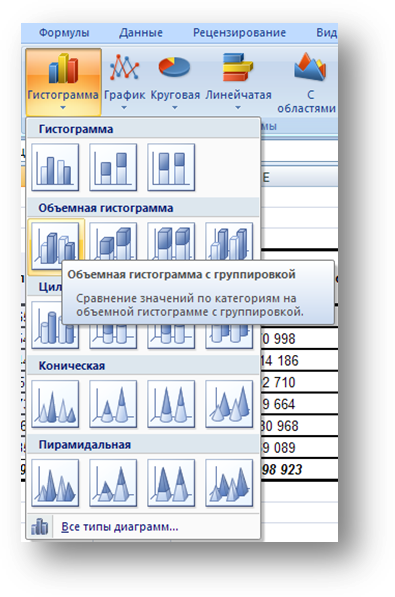The image size is (395, 597).
Task: Select 100% stacked pyramid chart thumbnail
Action: (x=171, y=483)
